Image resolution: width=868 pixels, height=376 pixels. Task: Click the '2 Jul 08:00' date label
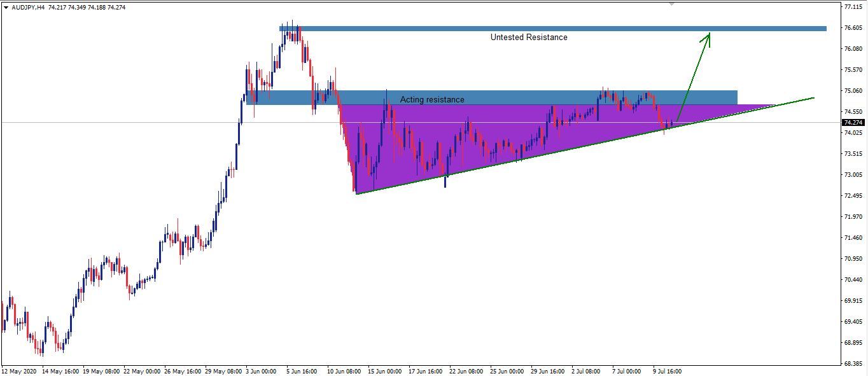587,371
